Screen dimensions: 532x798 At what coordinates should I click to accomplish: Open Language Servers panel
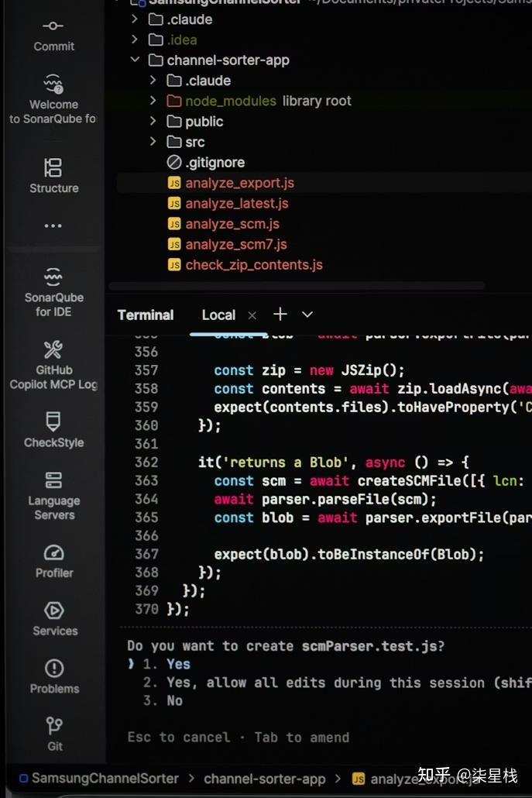click(53, 496)
